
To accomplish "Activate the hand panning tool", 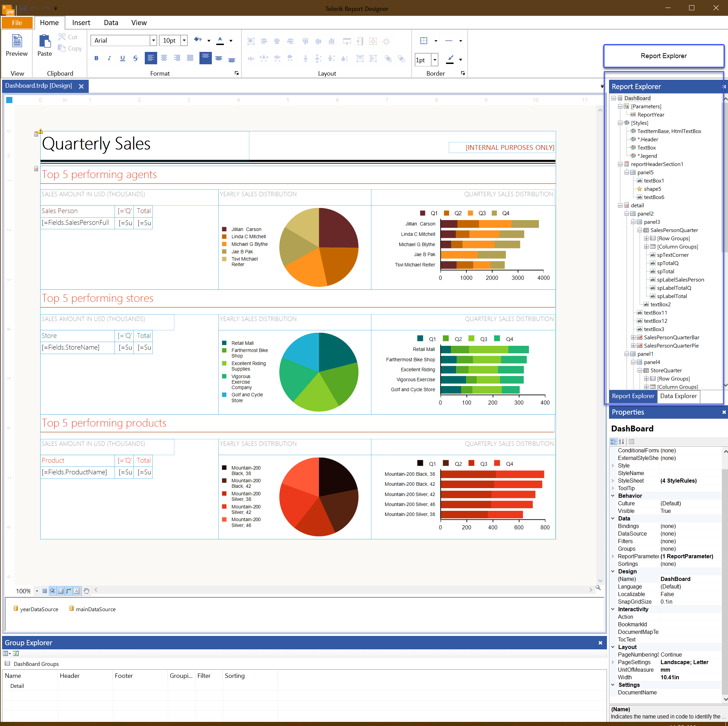I will tap(86, 591).
